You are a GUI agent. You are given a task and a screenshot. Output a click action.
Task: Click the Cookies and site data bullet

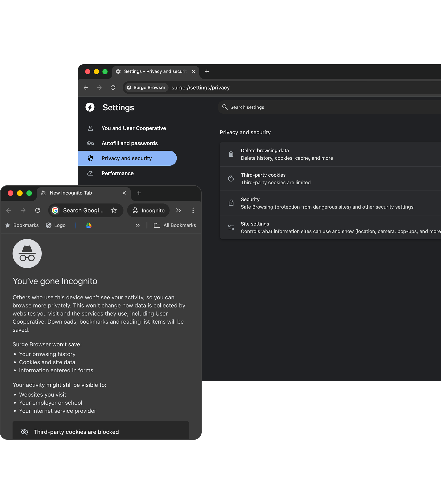pos(47,362)
